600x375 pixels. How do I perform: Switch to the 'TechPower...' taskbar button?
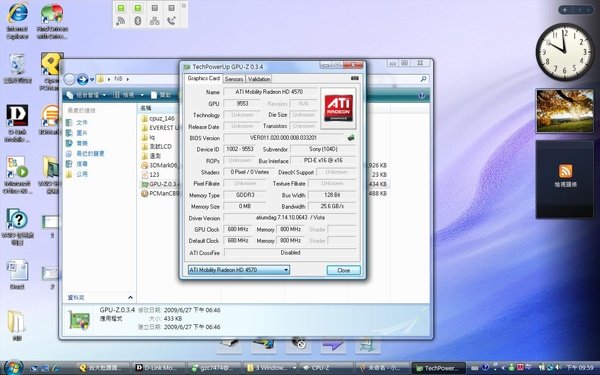click(439, 368)
